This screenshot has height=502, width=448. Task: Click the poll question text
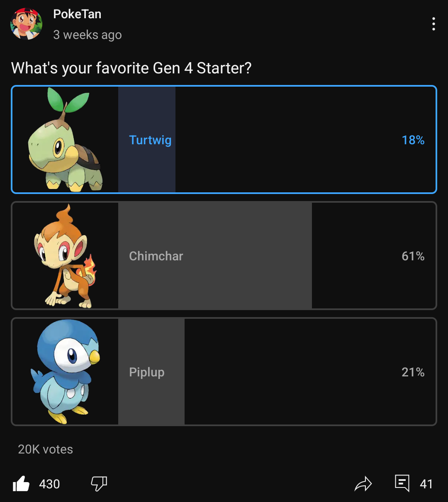coord(131,68)
